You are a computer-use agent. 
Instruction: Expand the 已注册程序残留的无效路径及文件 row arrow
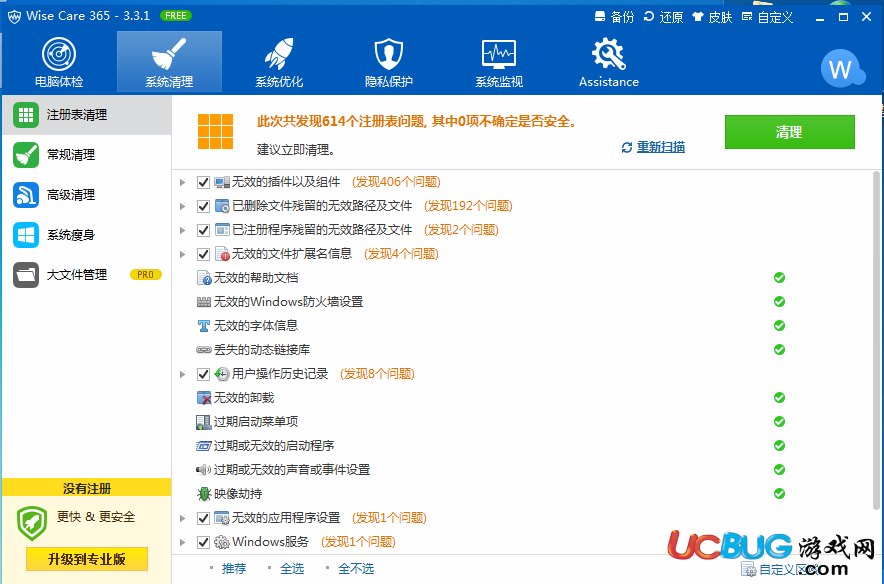182,230
